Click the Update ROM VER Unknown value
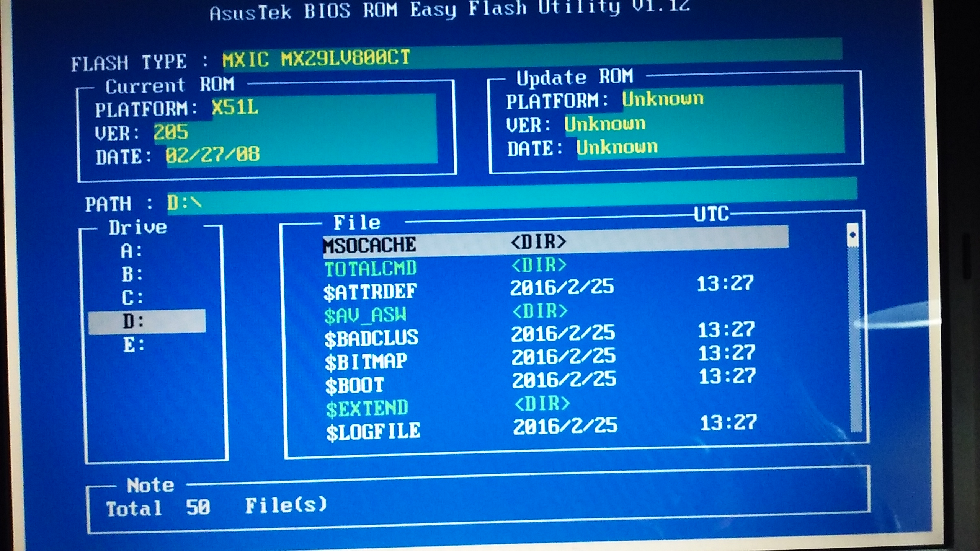Screen dimensions: 980x551 click(605, 124)
